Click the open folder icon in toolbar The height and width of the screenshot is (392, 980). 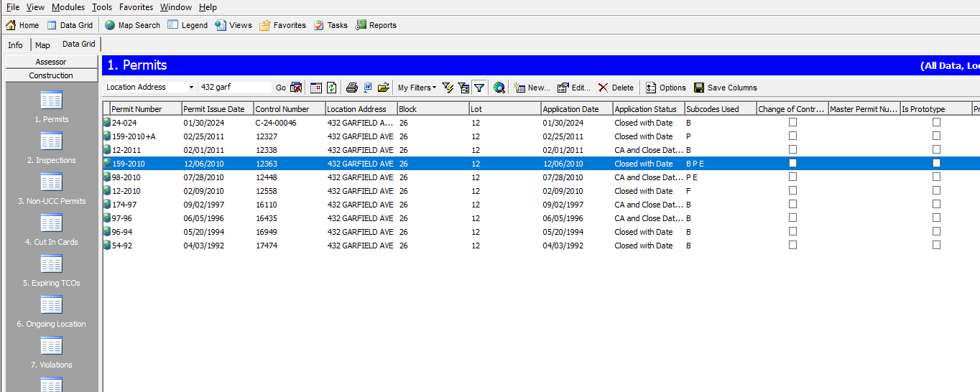coord(383,88)
